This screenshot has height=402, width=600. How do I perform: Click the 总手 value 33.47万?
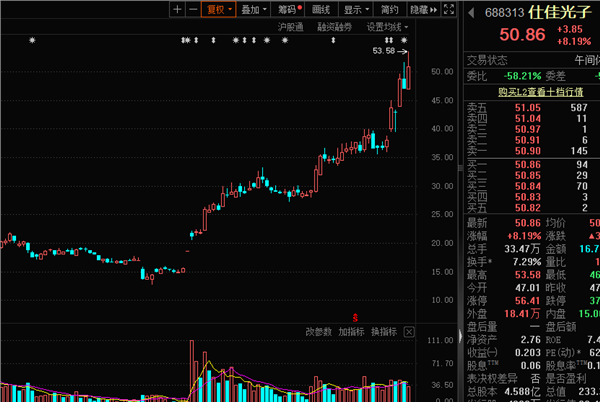tap(522, 249)
